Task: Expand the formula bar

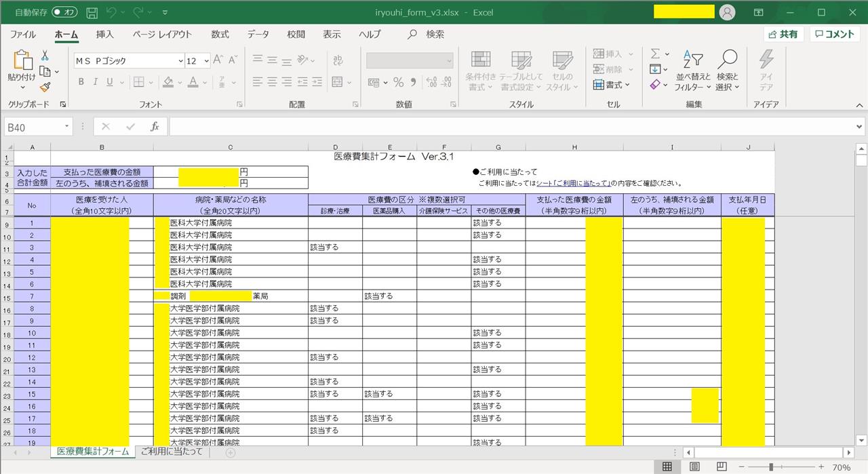Action: click(x=860, y=127)
